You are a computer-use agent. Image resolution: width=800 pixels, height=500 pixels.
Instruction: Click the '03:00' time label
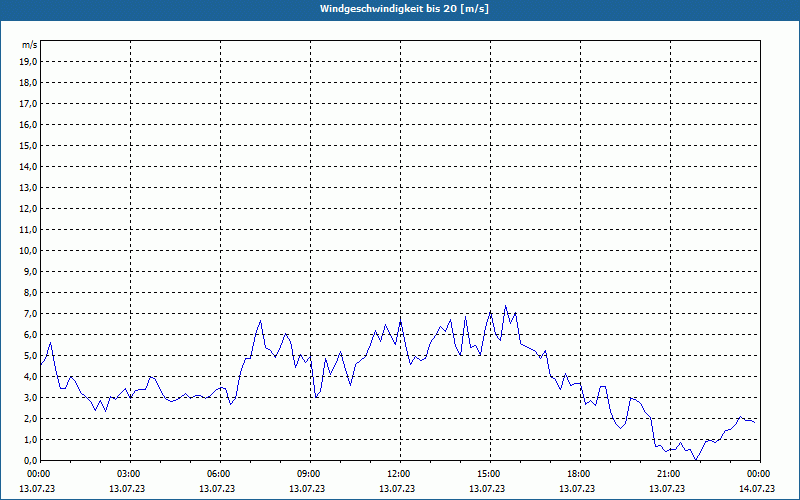click(x=131, y=474)
